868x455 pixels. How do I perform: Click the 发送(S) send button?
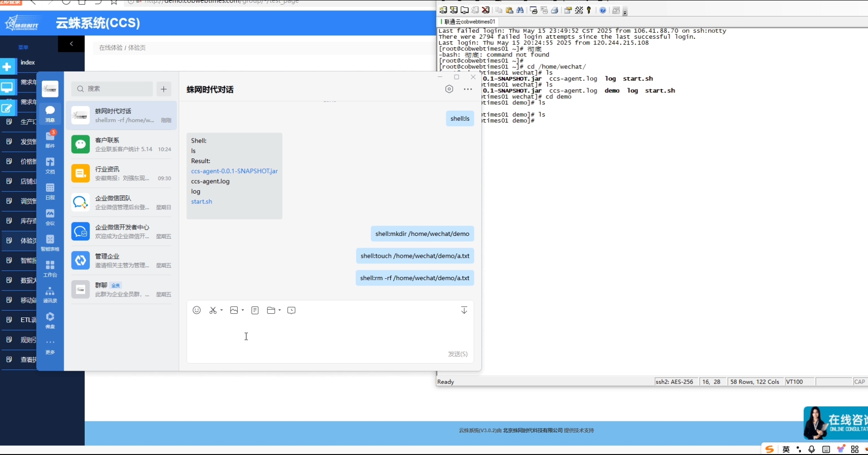click(x=458, y=354)
